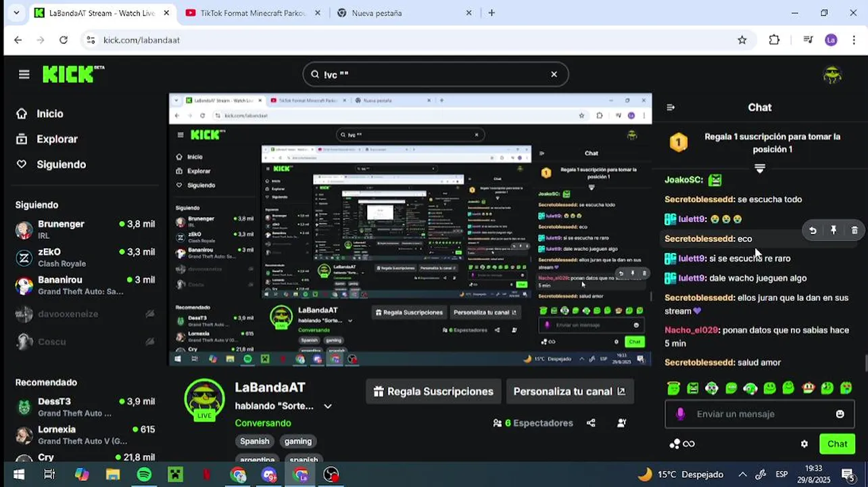Open zEkO's Clash Royale channel

pyautogui.click(x=85, y=258)
